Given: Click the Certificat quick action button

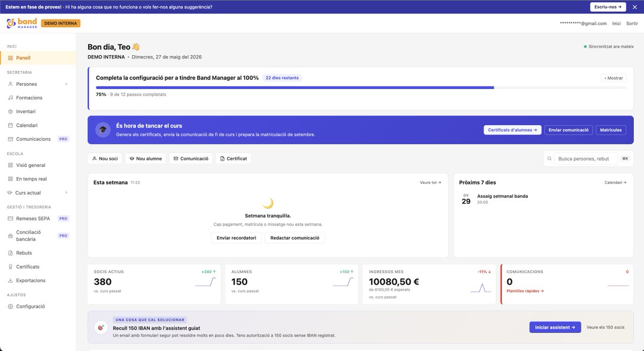Looking at the screenshot, I should click(233, 159).
